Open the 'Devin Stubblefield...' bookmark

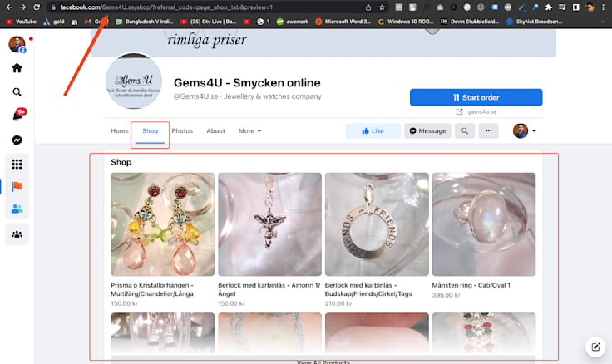[471, 22]
